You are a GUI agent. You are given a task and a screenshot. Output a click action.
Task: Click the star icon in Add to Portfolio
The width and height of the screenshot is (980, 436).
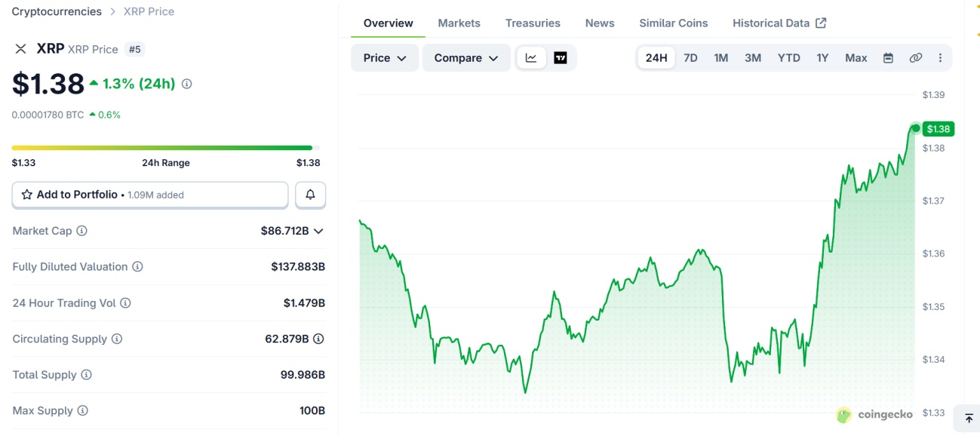pyautogui.click(x=27, y=195)
